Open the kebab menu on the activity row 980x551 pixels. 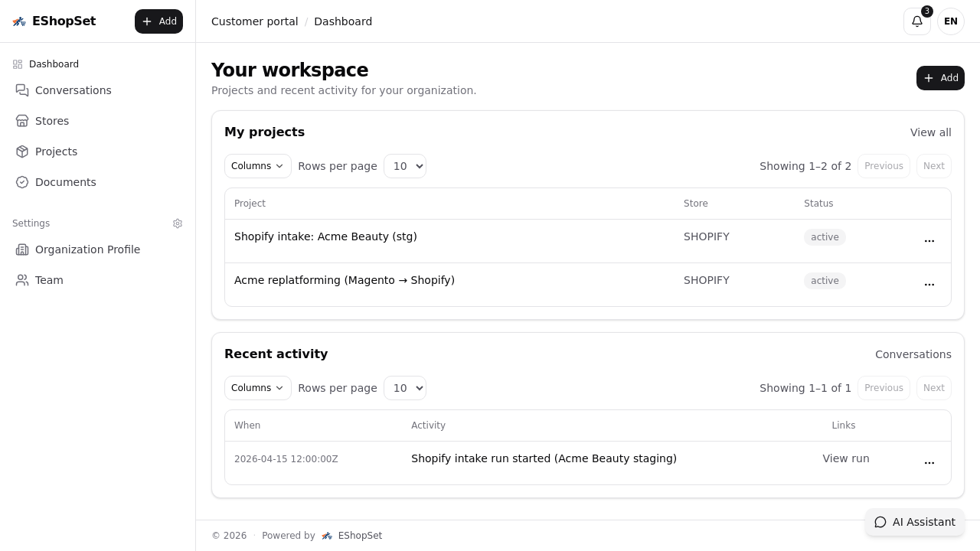[x=929, y=463]
